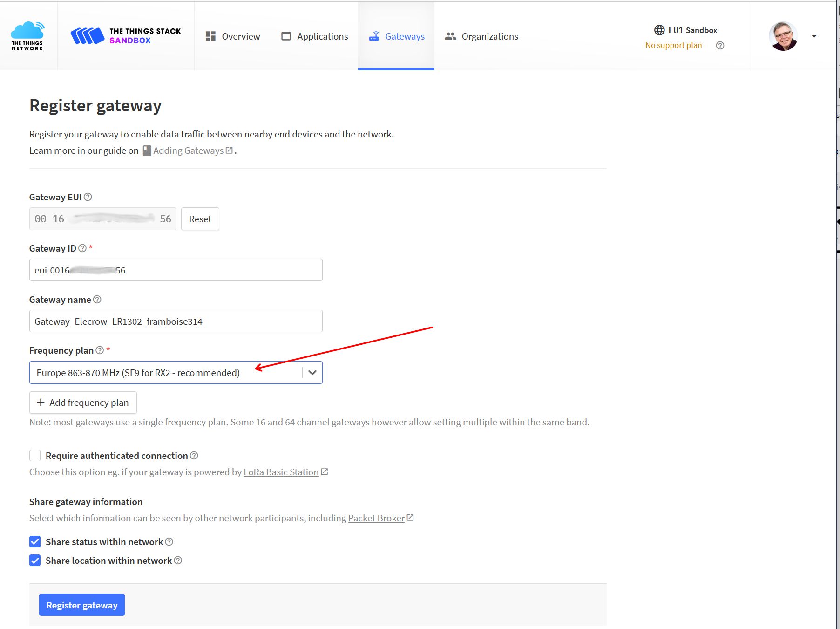Open the Overview tab
Screen dimensions: 840x629
coord(233,36)
